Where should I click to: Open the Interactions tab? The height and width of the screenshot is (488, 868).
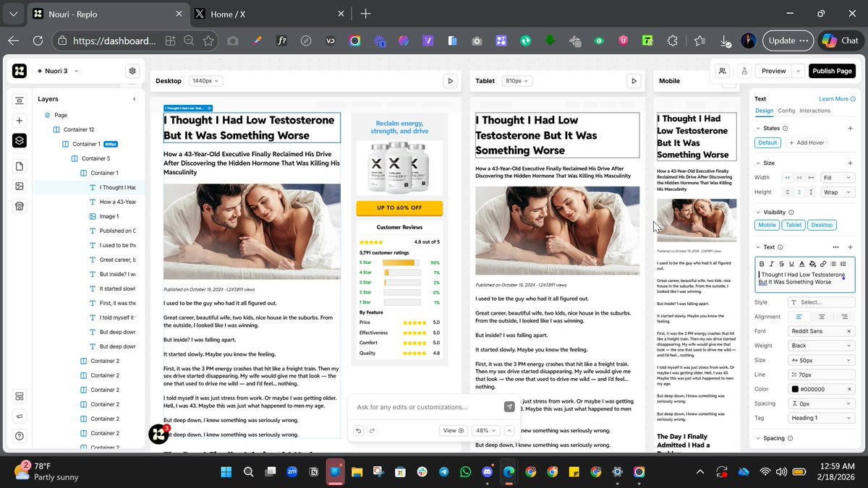[x=814, y=111]
